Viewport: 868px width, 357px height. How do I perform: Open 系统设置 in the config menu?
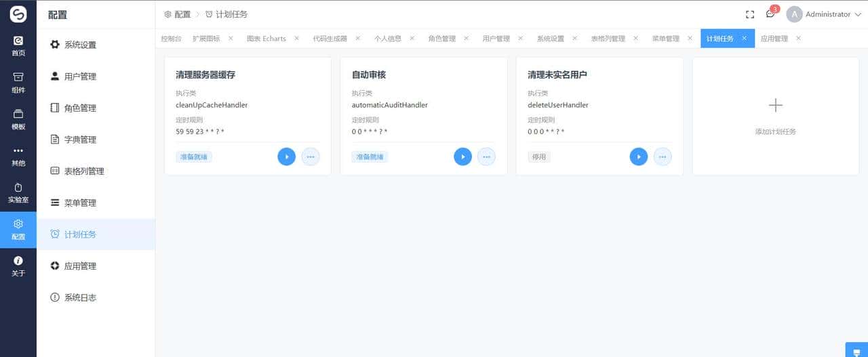[x=96, y=45]
